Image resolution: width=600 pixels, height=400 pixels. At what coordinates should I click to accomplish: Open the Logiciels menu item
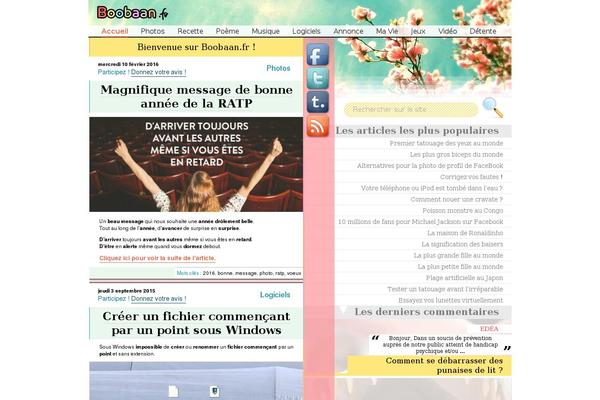click(306, 31)
